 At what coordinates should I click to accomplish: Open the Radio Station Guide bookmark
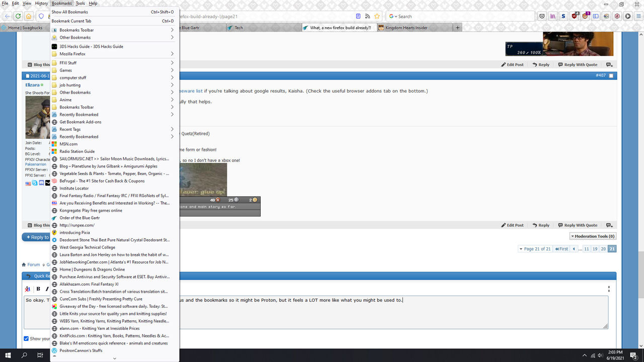115,151
